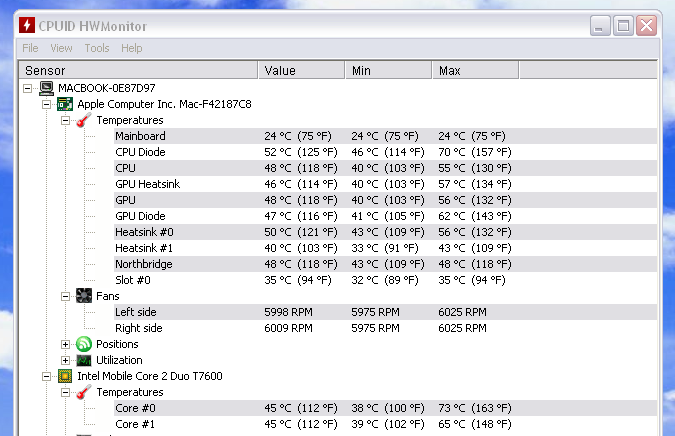Select the Slot #0 row

[x=385, y=280]
